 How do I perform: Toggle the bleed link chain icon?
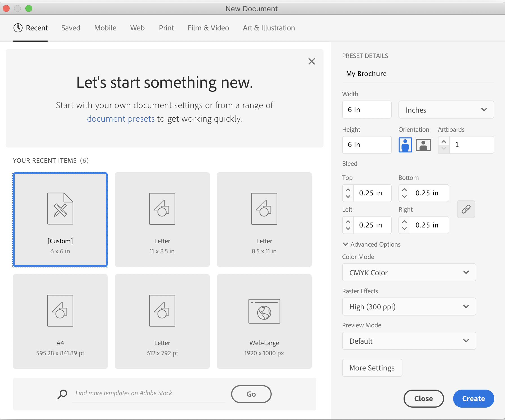coord(466,209)
